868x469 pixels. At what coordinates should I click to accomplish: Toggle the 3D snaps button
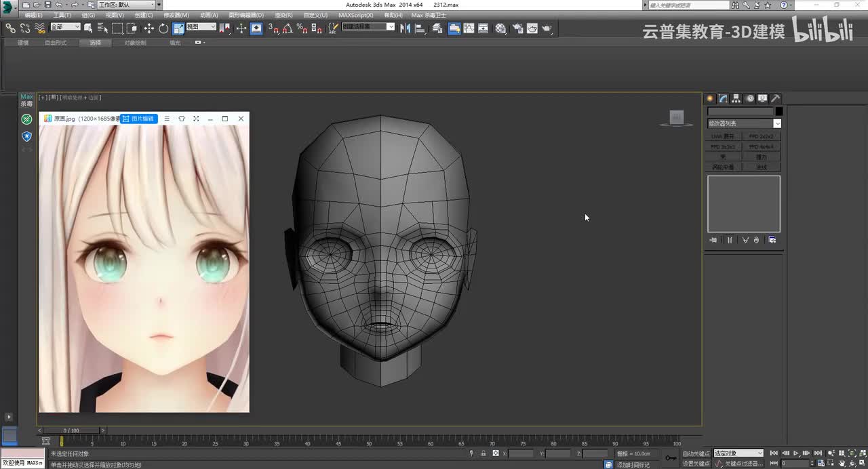click(273, 28)
